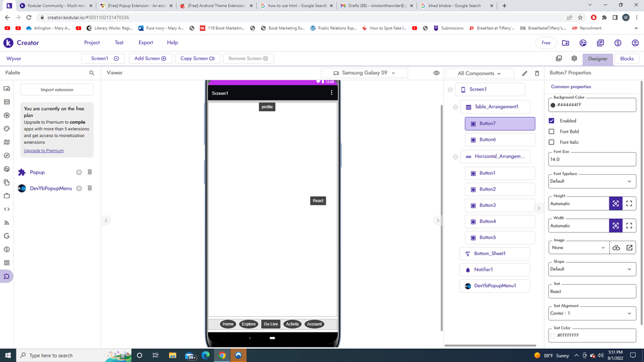The width and height of the screenshot is (644, 362).
Task: Delete the Popup extension
Action: 89,172
